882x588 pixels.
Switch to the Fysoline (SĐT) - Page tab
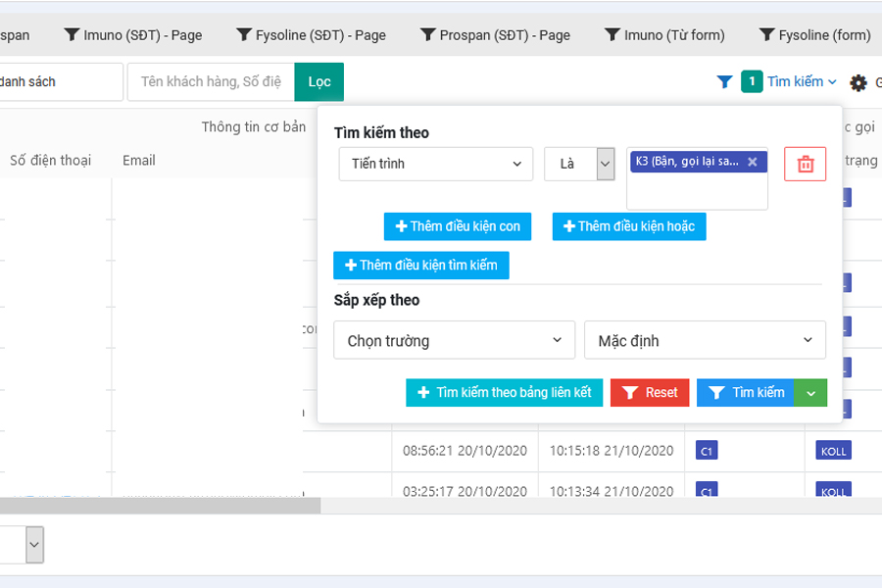pos(312,35)
